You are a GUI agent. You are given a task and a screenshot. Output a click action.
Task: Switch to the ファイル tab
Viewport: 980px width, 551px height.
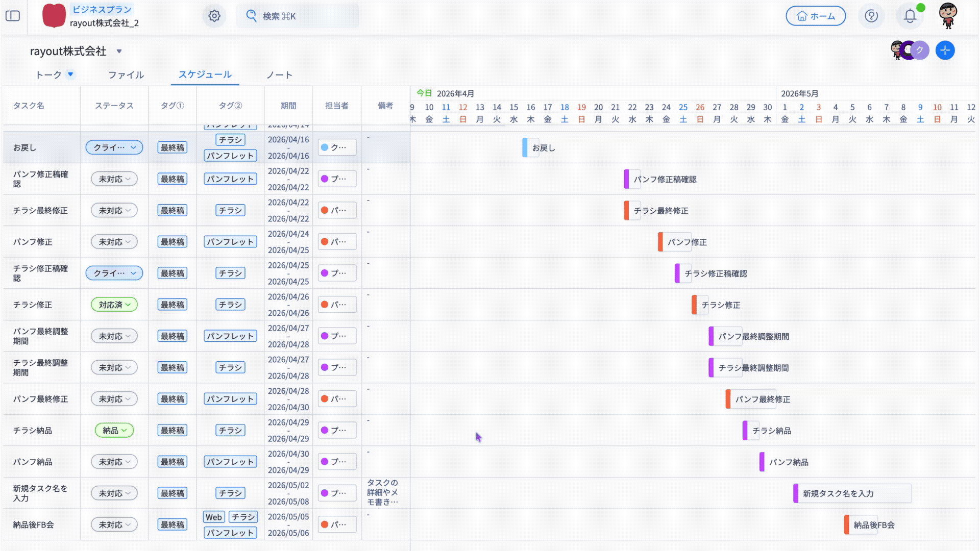click(126, 75)
